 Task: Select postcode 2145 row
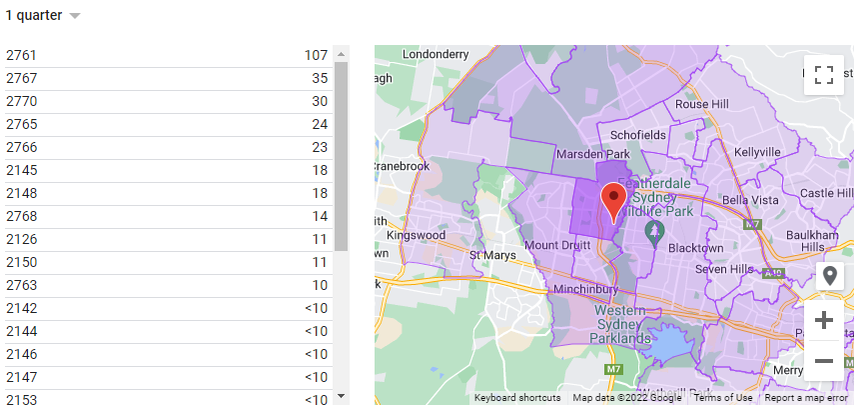(x=170, y=170)
